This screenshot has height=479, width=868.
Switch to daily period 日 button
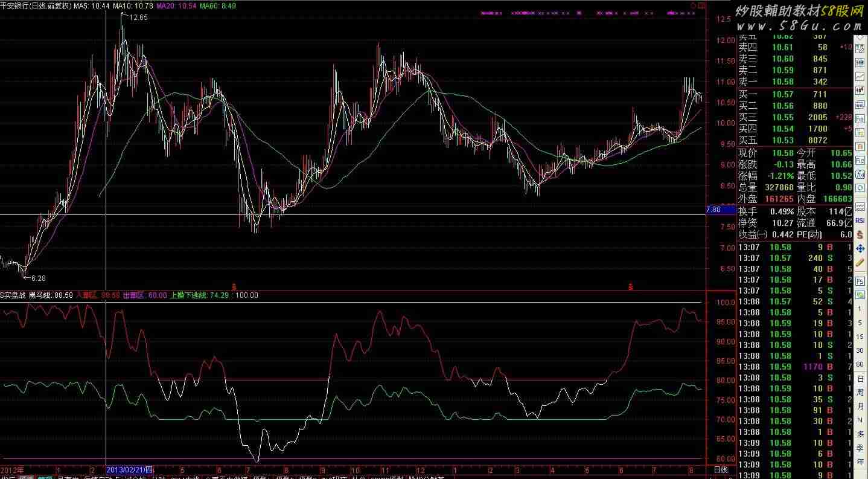[x=860, y=378]
